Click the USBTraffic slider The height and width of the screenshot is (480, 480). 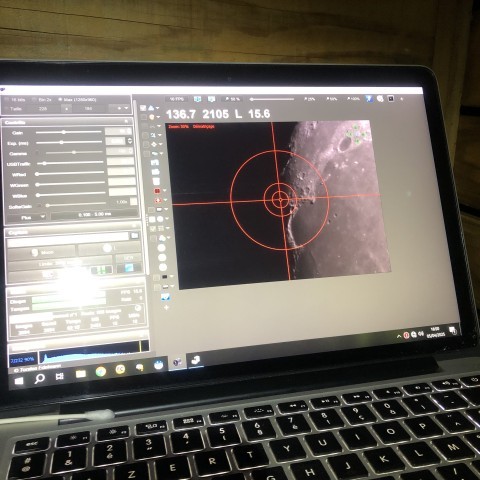click(70, 163)
